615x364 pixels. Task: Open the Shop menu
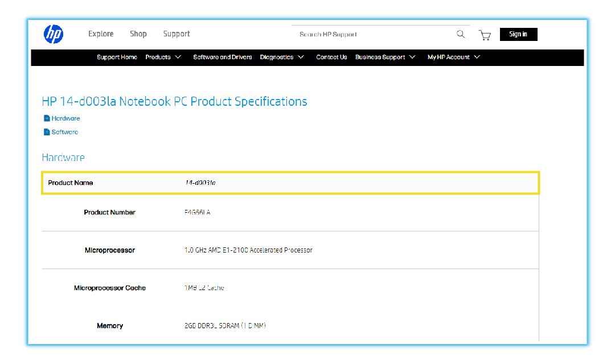138,34
